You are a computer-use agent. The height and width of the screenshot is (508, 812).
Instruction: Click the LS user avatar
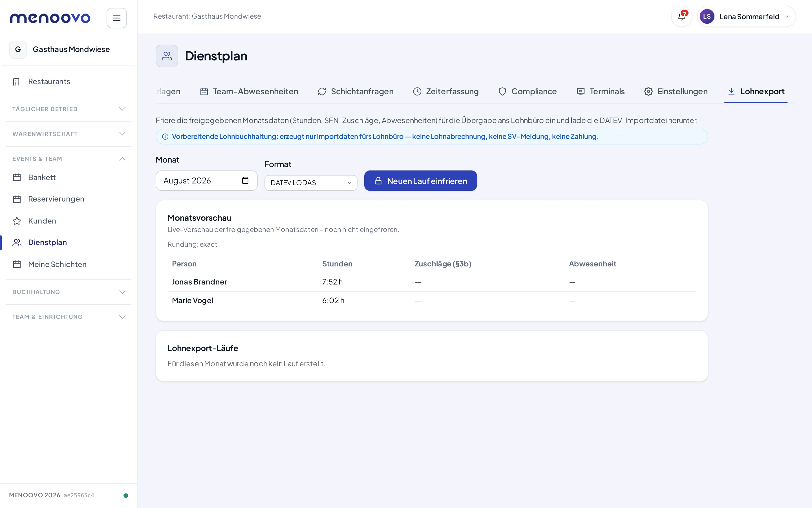coord(707,16)
